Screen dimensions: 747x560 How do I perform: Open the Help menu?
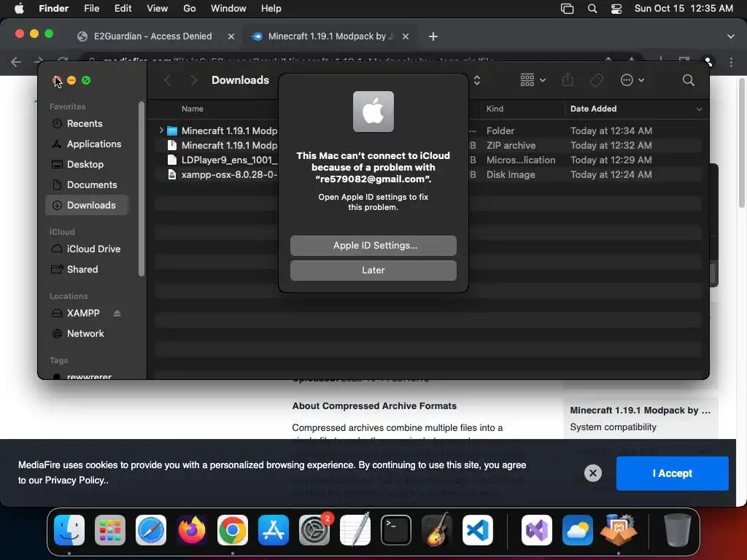(271, 9)
